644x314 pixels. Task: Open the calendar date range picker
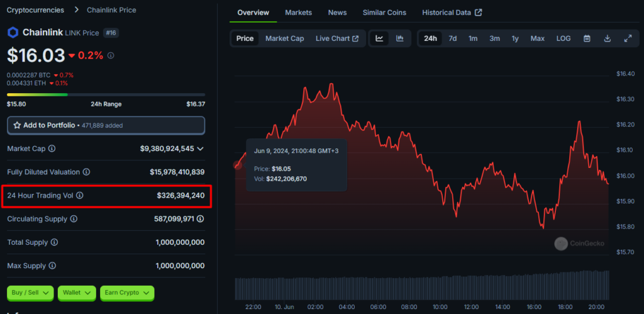(x=587, y=38)
